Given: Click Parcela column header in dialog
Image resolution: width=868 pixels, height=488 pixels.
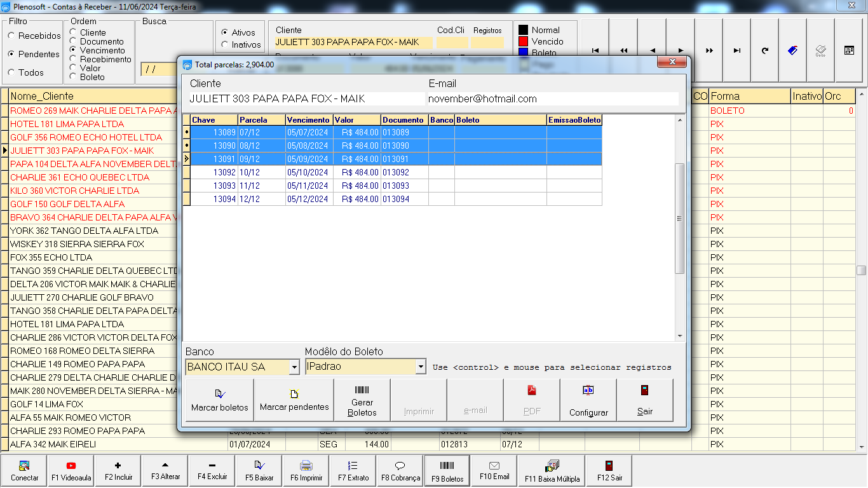Looking at the screenshot, I should tap(262, 120).
